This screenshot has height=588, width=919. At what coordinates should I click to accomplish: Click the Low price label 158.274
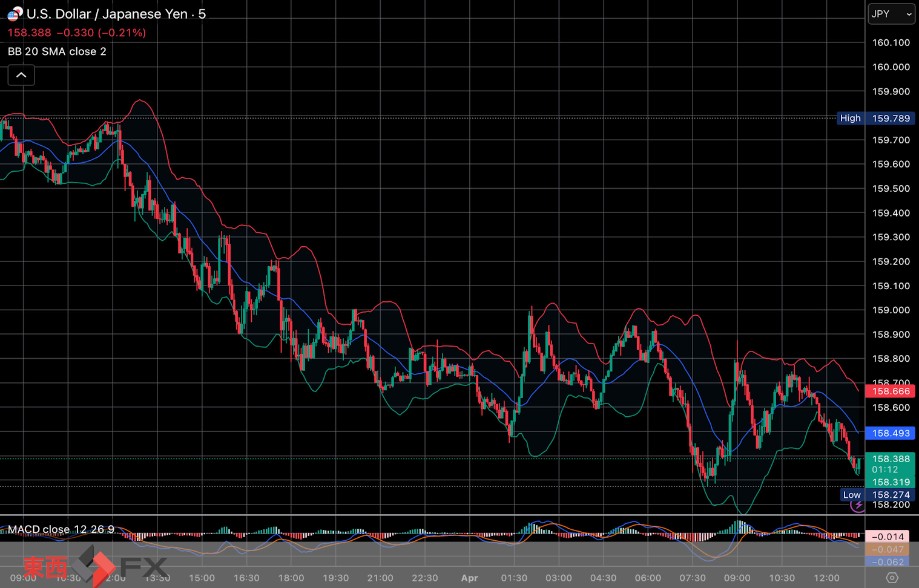click(x=891, y=495)
